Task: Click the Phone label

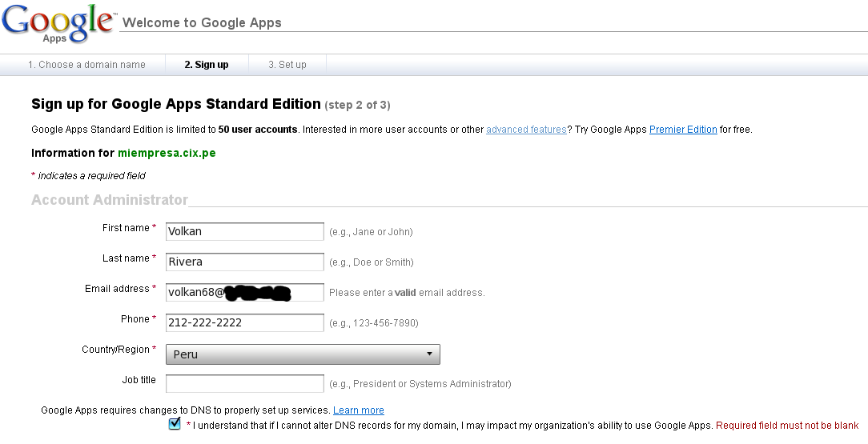Action: tap(135, 319)
